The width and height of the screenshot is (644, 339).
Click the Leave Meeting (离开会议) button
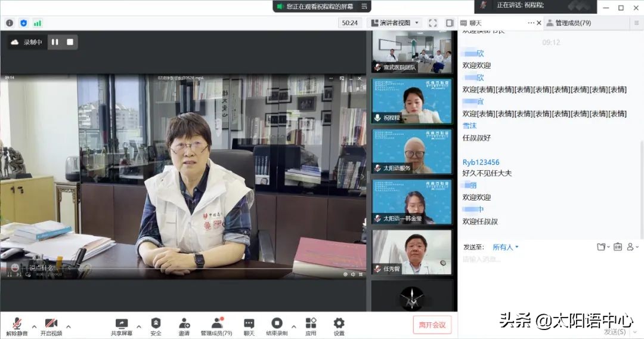pos(432,325)
